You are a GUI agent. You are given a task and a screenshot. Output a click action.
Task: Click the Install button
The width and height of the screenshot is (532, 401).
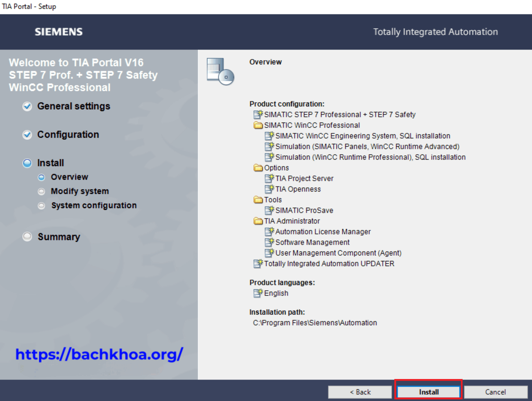429,392
